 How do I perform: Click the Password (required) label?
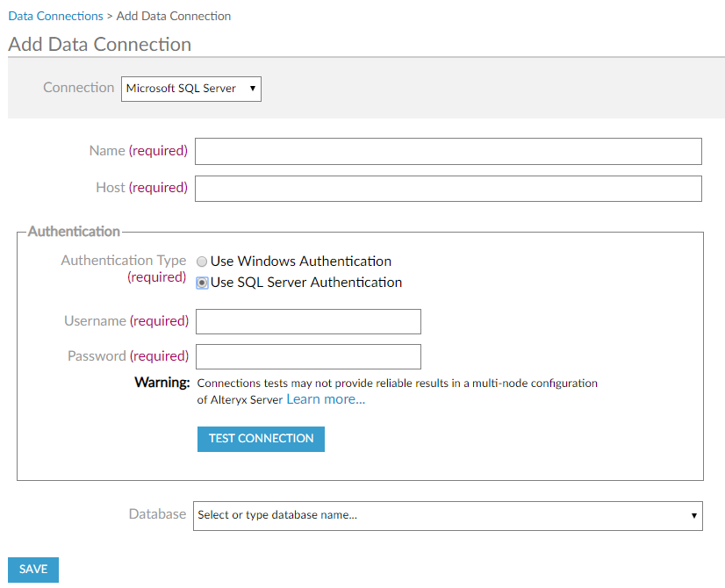(x=127, y=356)
